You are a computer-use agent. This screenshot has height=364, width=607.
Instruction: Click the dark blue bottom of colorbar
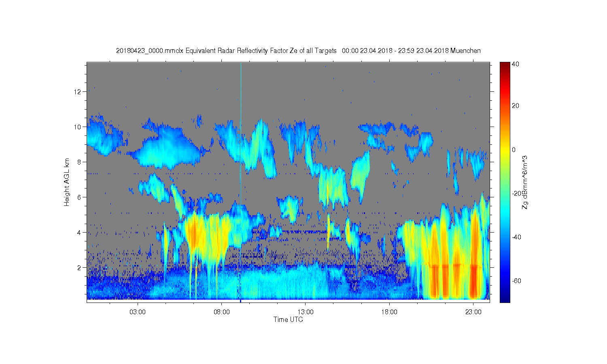point(505,298)
